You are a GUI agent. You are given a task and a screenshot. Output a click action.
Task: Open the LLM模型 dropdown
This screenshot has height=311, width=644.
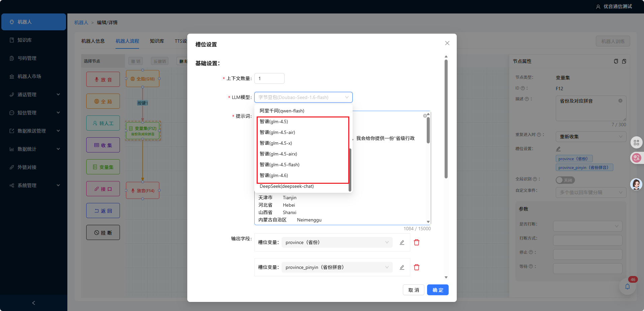(303, 97)
